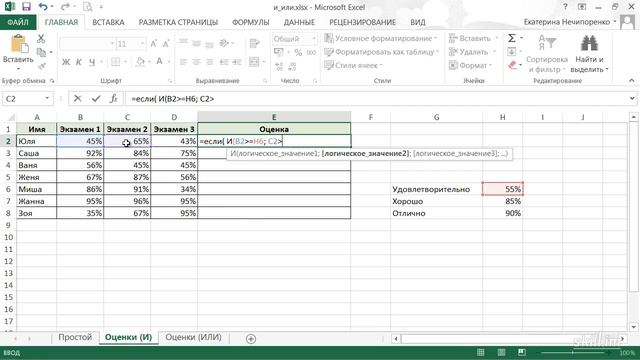This screenshot has height=360, width=640.
Task: Select cell D3 with 75%
Action: click(x=174, y=153)
